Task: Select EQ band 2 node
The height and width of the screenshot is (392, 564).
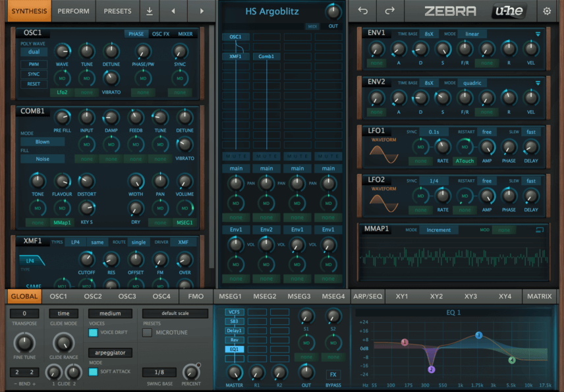Action: coord(432,370)
